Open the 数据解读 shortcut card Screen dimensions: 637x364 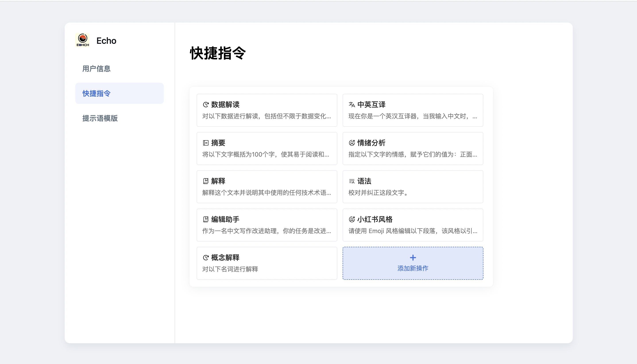267,110
